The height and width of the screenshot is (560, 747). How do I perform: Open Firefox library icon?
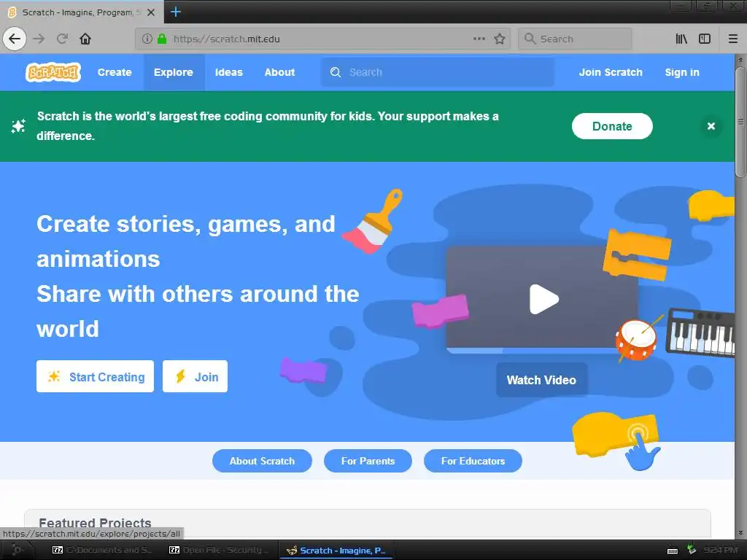[x=681, y=39]
